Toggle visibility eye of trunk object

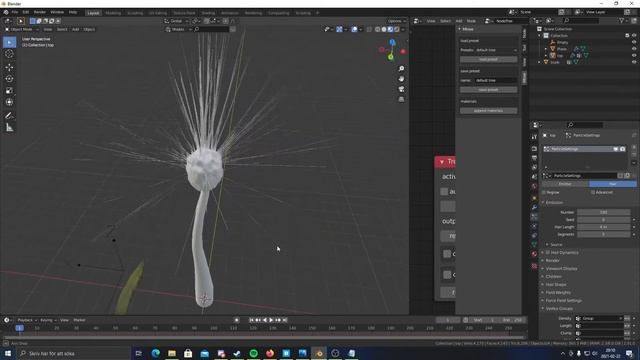point(634,62)
